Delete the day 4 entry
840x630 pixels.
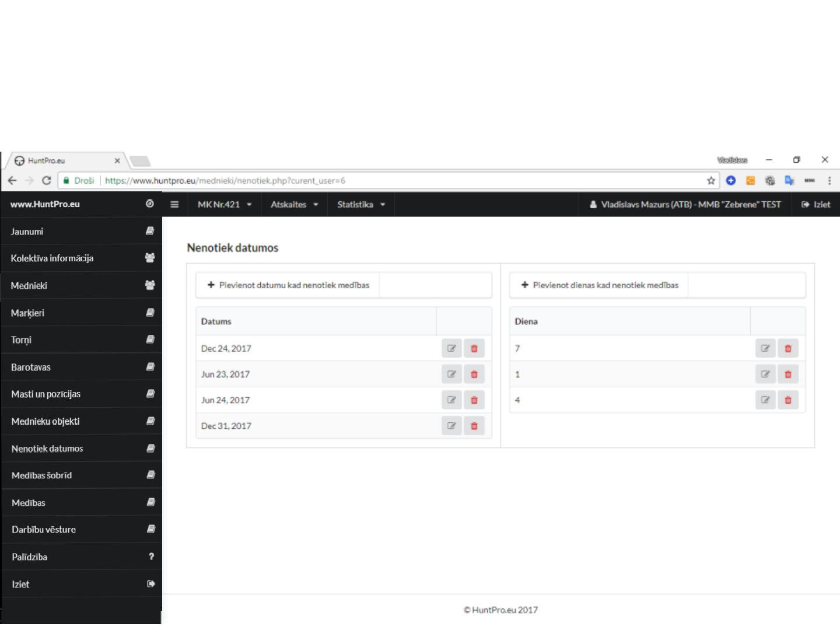point(788,400)
